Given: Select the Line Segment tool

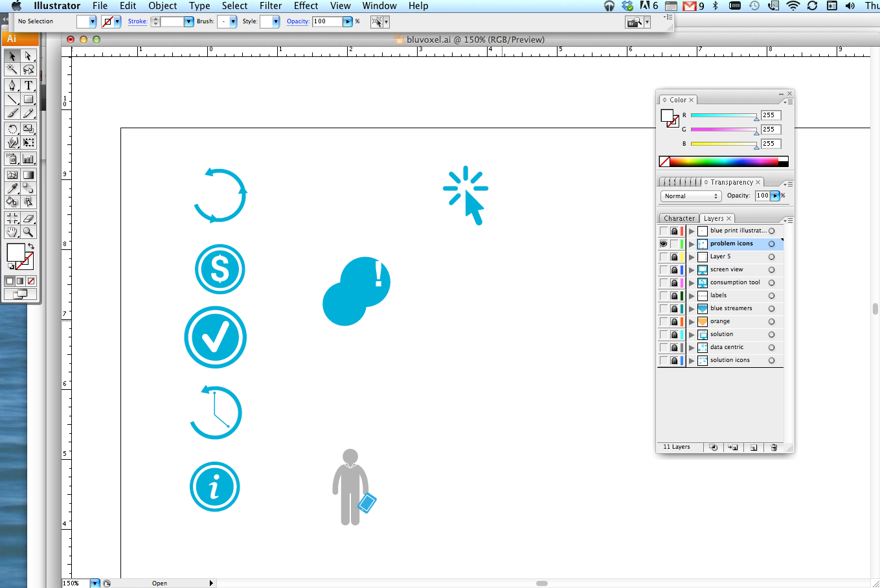Looking at the screenshot, I should [12, 100].
